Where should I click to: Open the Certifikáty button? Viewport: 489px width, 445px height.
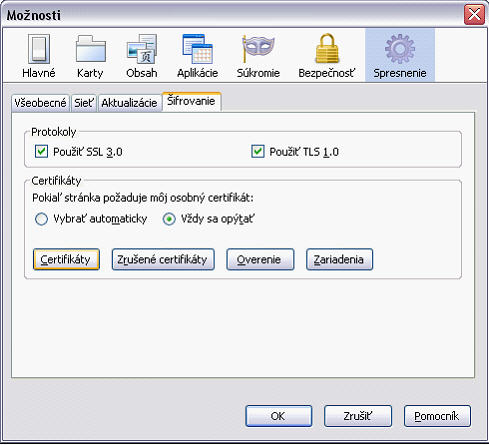click(66, 259)
